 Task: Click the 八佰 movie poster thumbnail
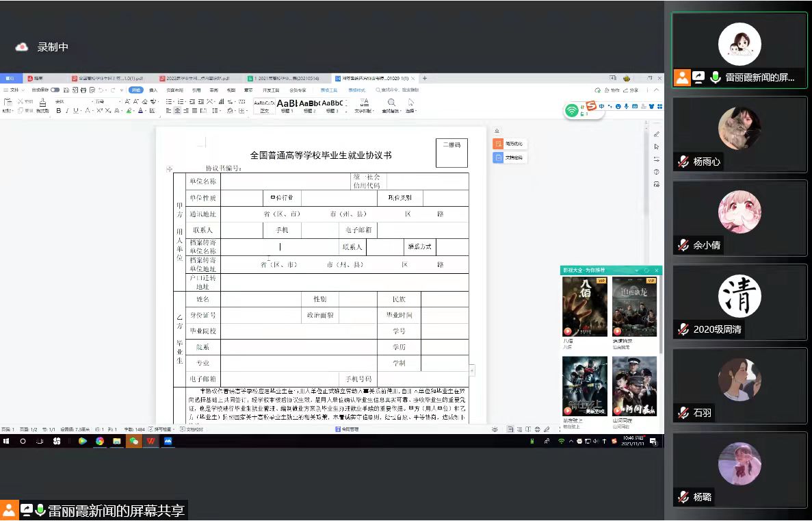coord(584,306)
